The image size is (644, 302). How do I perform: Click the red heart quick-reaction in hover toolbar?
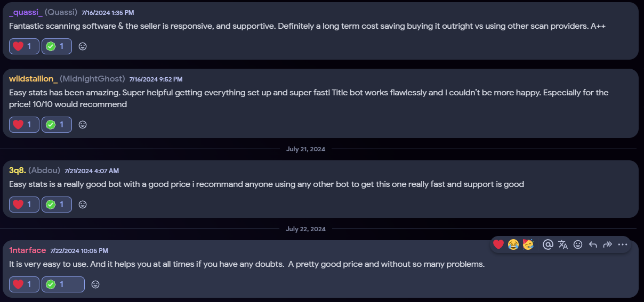coord(498,244)
